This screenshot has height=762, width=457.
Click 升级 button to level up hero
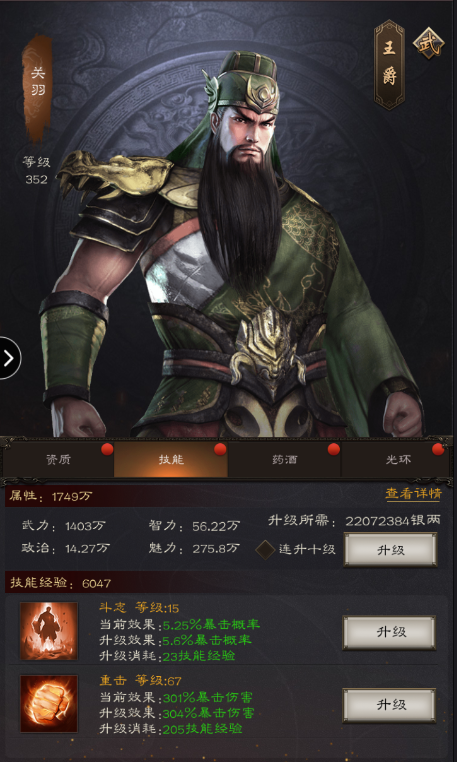click(x=390, y=550)
